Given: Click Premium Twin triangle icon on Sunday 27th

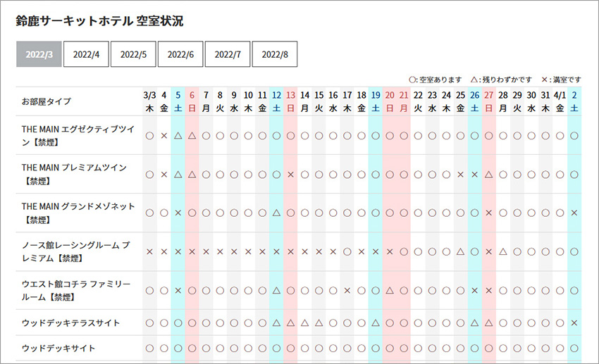Looking at the screenshot, I should 489,174.
